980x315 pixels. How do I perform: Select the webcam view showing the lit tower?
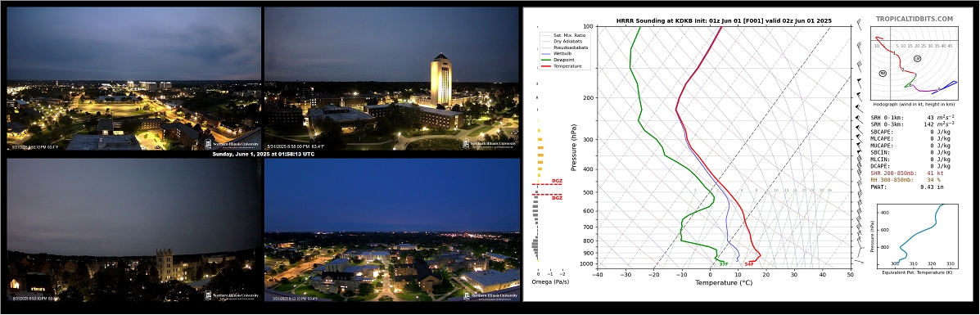tap(392, 79)
